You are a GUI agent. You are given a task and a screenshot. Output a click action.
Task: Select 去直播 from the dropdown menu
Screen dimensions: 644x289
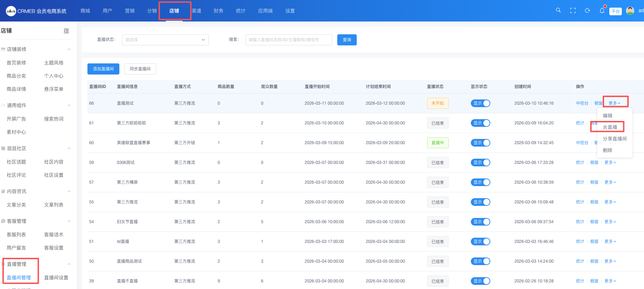tap(610, 127)
